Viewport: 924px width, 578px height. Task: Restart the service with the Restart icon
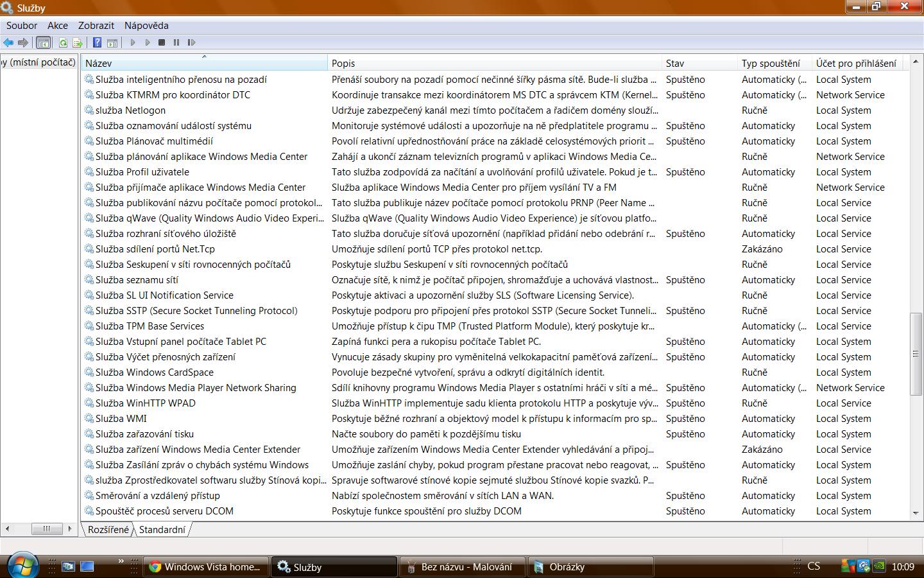coord(191,42)
